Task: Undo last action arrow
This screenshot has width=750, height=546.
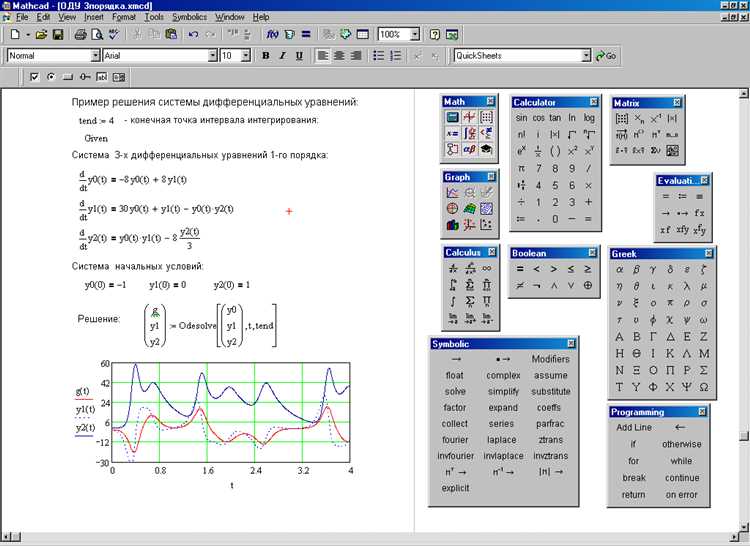Action: click(193, 34)
